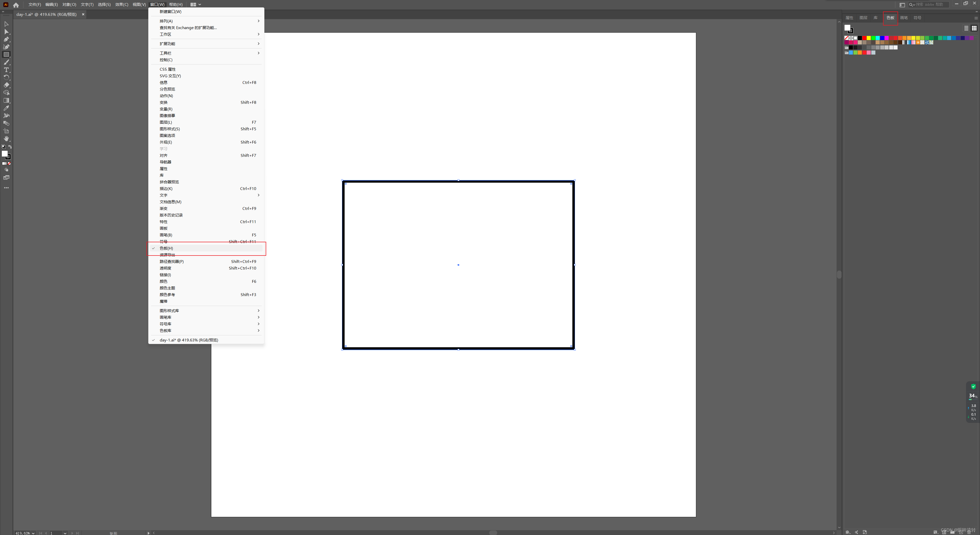Choose 查找有关 Exchange 的扩展功能 item
Viewport: 980px width, 535px height.
[206, 28]
